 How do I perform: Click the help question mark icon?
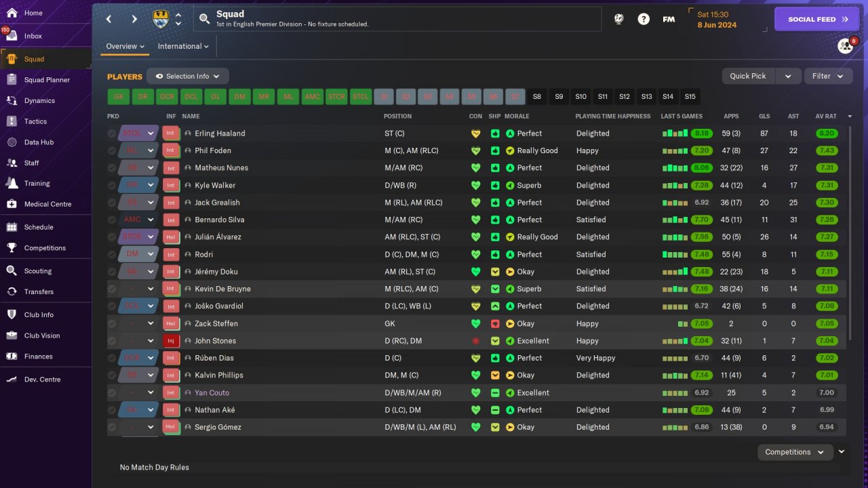tap(644, 19)
